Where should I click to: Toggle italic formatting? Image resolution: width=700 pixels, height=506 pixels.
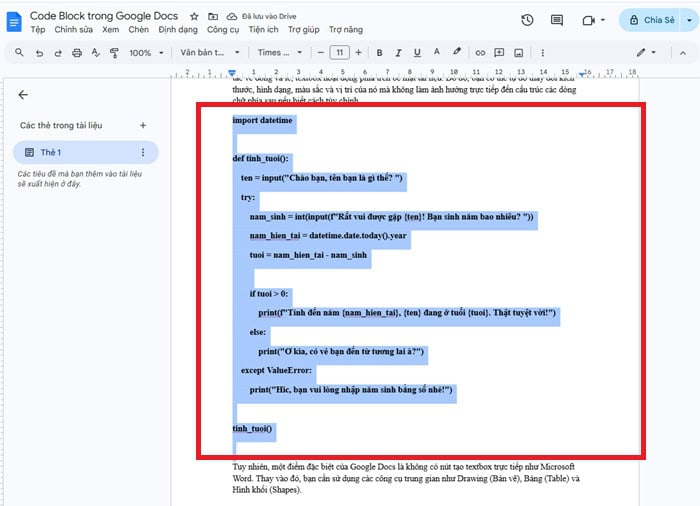398,53
